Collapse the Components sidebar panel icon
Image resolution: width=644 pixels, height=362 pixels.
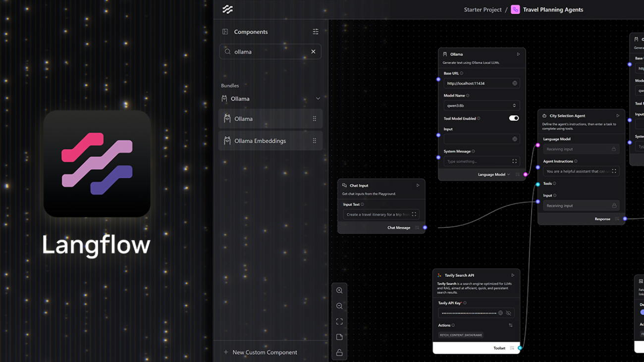tap(225, 32)
